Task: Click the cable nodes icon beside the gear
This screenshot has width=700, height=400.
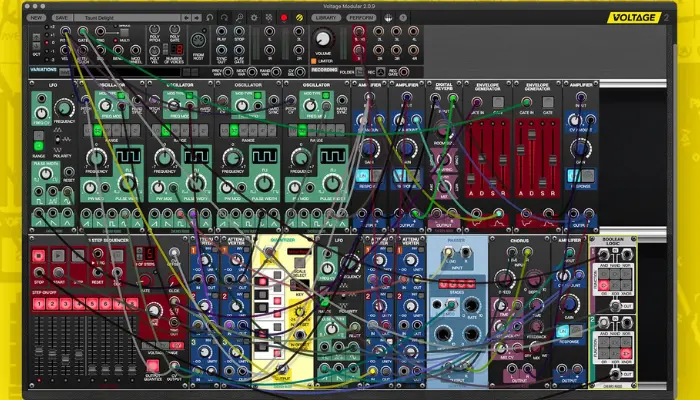Action: [269, 18]
